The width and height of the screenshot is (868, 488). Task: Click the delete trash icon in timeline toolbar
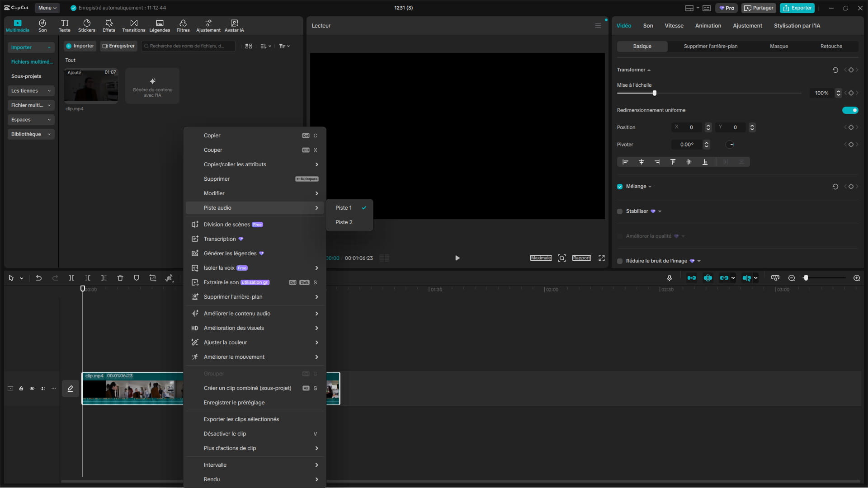[x=120, y=278]
